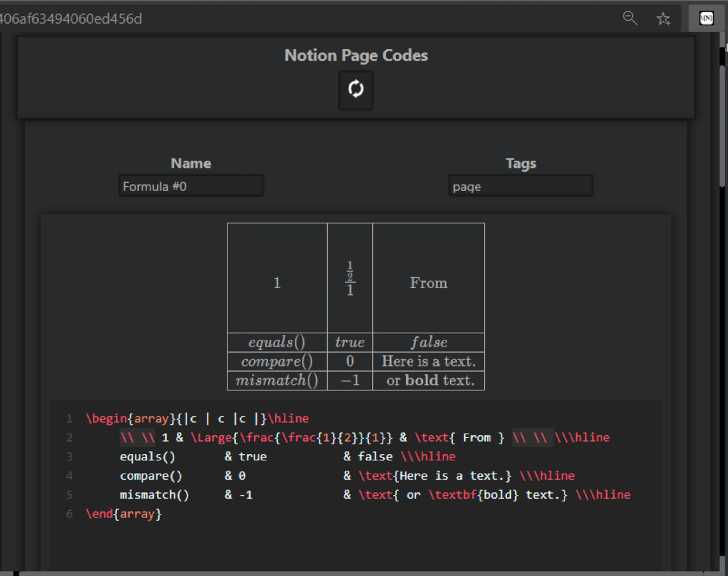
Task: Edit the Tags field containing page
Action: pos(521,186)
